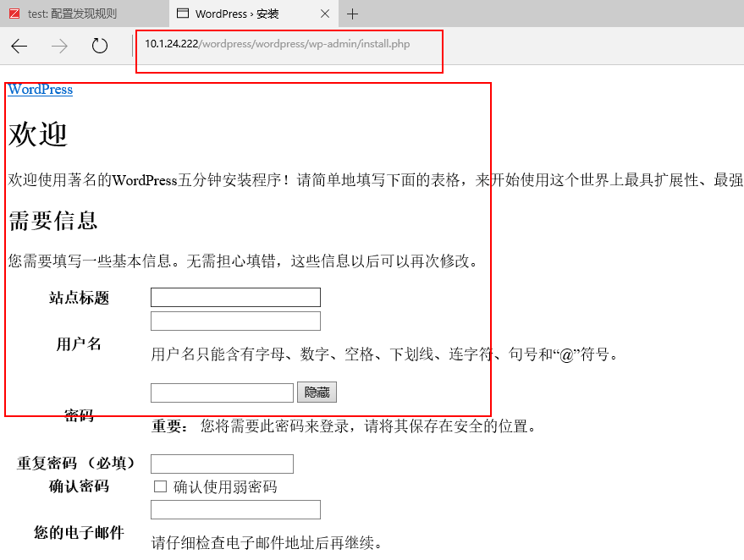Click the 欢迎 heading
Viewport: 744px width, 560px height.
coord(38,135)
